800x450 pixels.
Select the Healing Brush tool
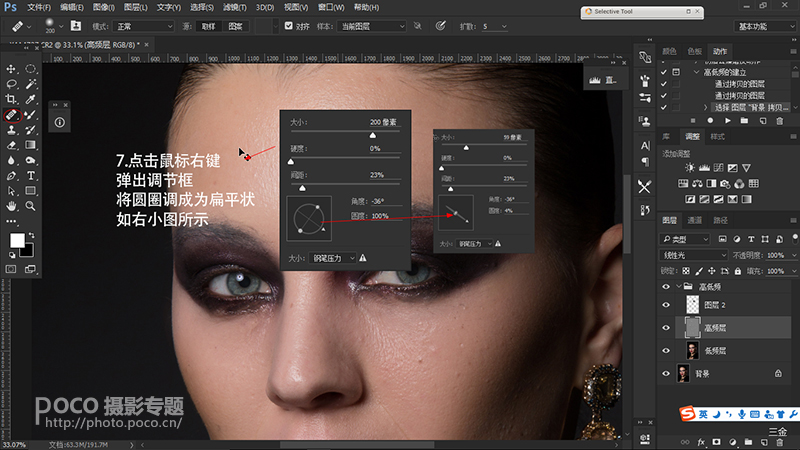tap(12, 115)
